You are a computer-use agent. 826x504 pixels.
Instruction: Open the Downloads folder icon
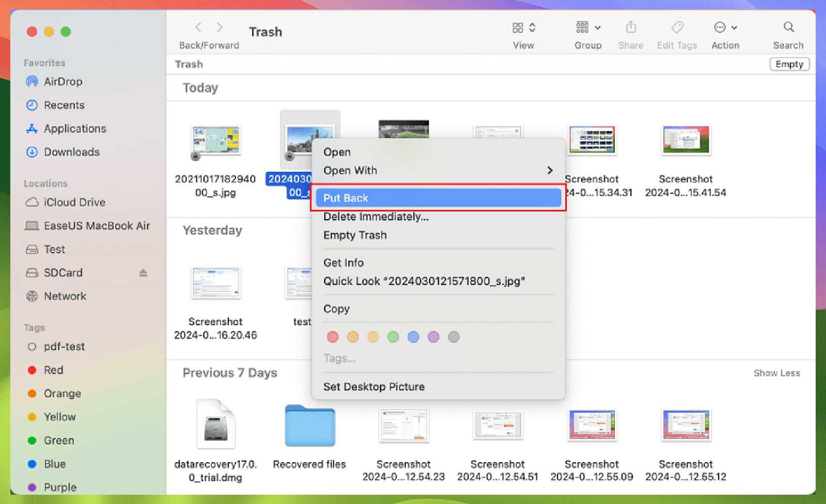click(71, 152)
